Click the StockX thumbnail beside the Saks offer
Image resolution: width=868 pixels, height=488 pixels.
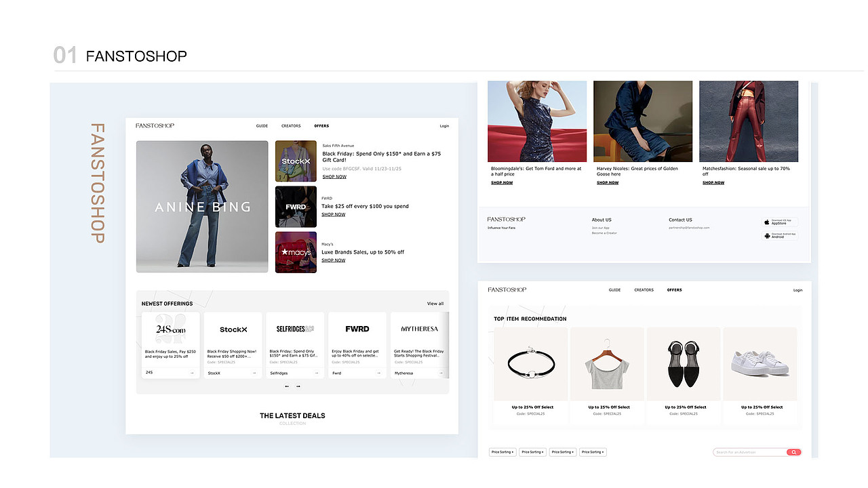pos(296,161)
